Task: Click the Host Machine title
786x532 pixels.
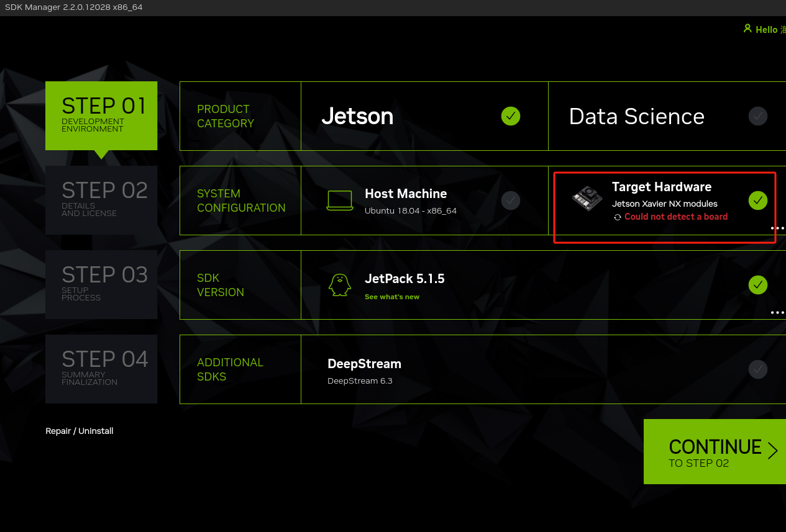Action: 406,194
